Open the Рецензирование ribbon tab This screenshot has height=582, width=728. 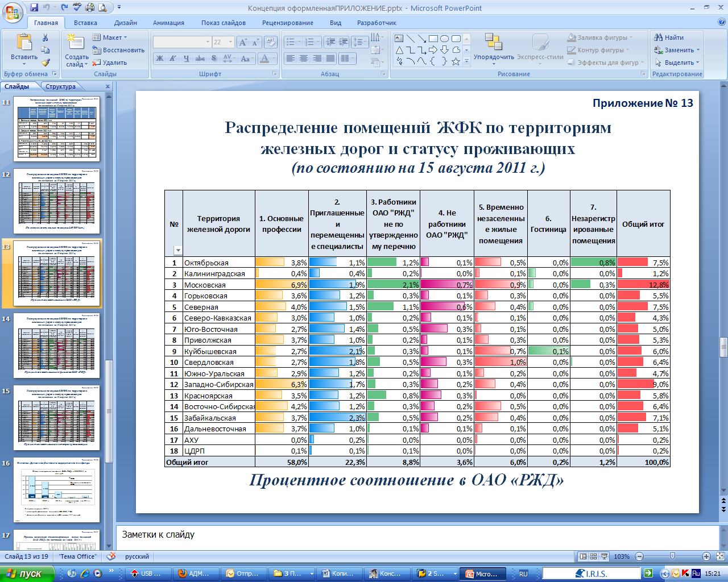[288, 23]
